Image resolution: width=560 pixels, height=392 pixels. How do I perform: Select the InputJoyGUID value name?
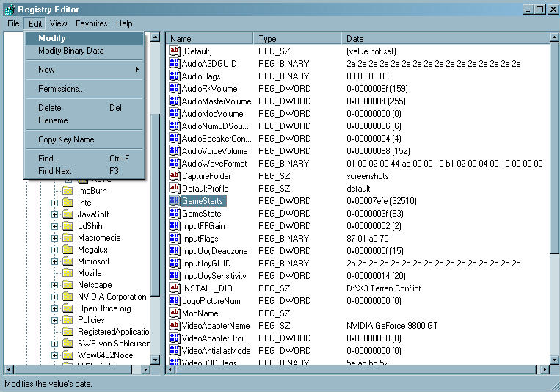(x=206, y=264)
